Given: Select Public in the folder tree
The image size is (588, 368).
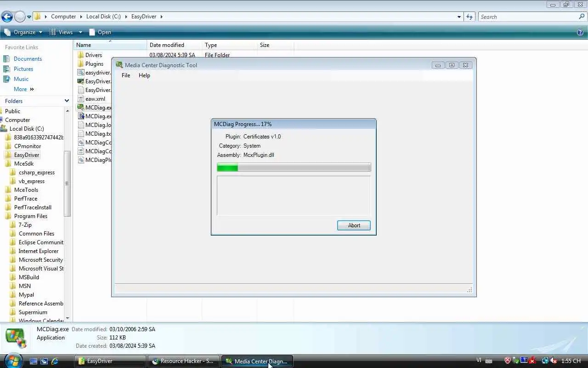Looking at the screenshot, I should [x=12, y=111].
